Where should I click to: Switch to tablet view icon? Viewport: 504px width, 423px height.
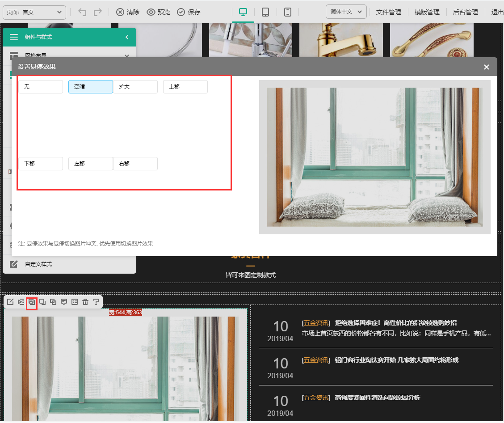265,12
